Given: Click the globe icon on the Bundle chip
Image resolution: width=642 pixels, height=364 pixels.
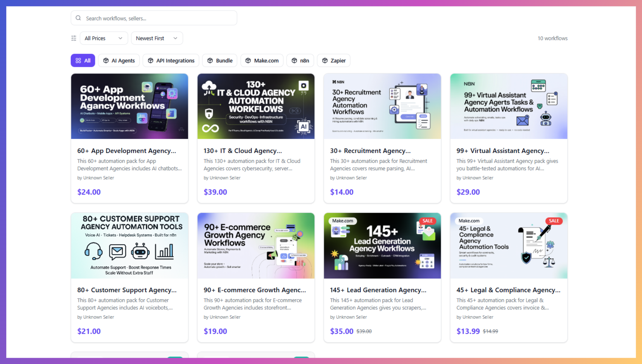Looking at the screenshot, I should pos(211,60).
